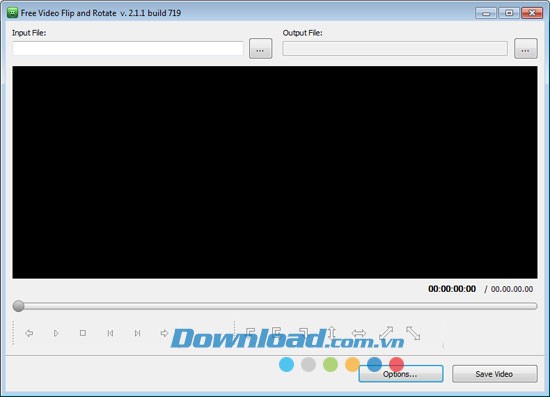The height and width of the screenshot is (397, 550).
Task: Step to previous frame icon
Action: click(110, 333)
